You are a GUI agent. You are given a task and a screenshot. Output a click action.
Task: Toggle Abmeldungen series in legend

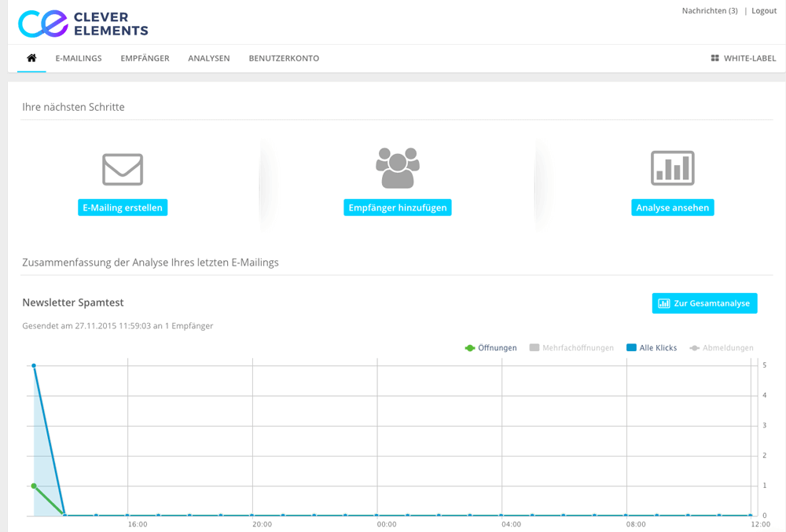click(x=722, y=347)
